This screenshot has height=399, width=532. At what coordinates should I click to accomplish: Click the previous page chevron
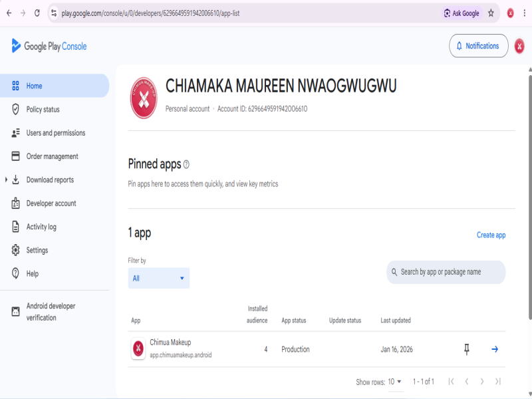[467, 382]
